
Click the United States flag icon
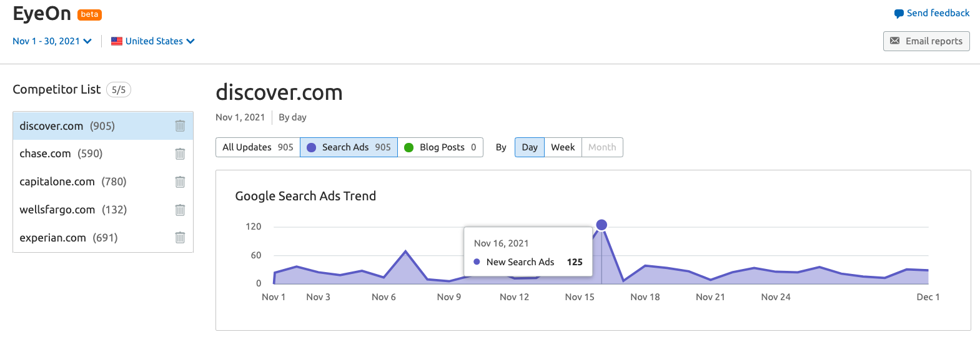[x=117, y=41]
